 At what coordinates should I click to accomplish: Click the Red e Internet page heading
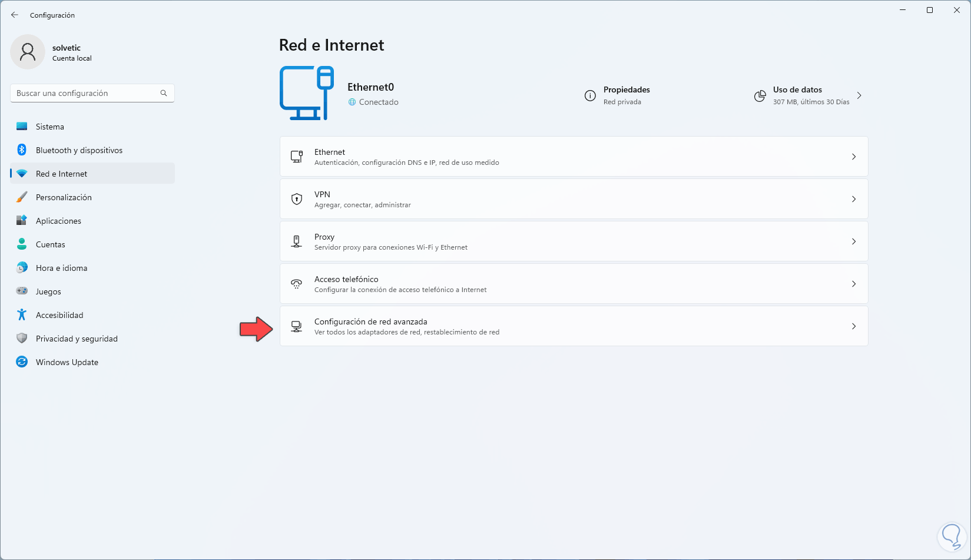pyautogui.click(x=332, y=45)
